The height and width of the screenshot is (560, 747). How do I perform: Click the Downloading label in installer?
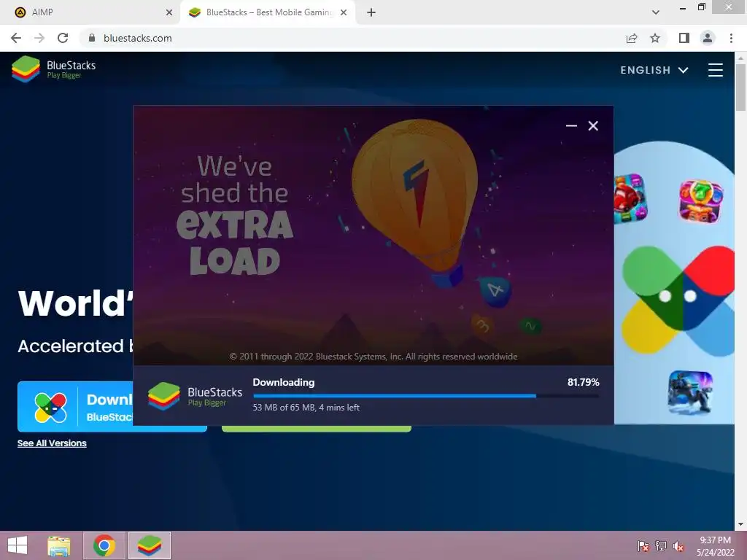point(284,382)
